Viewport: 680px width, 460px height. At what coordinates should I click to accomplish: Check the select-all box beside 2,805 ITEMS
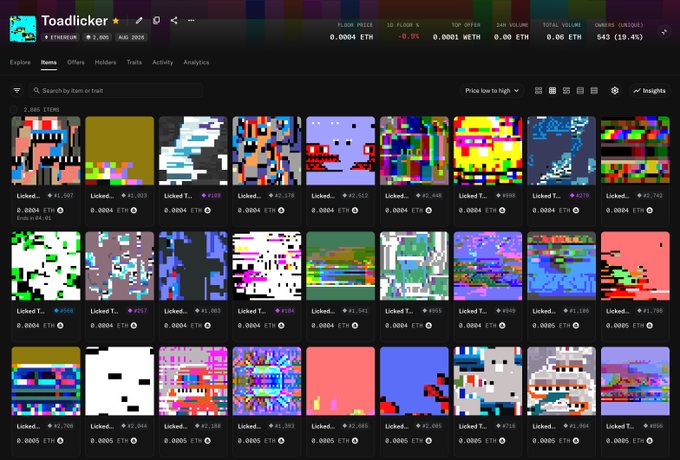13,110
